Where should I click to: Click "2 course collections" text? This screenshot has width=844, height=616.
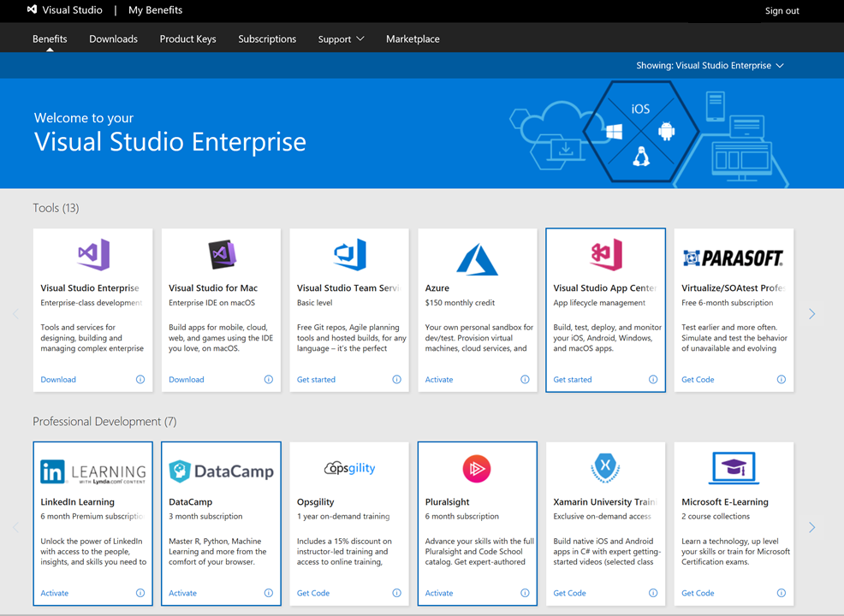click(x=716, y=516)
